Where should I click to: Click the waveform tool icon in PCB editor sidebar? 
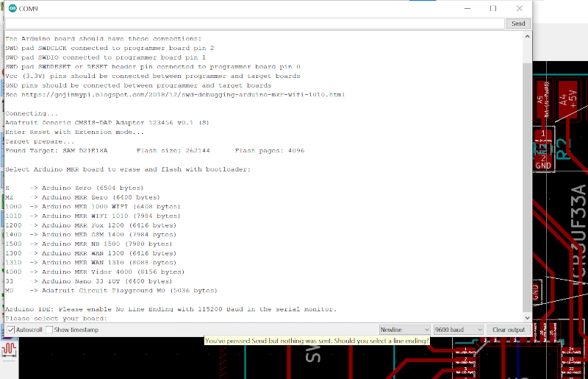(x=9, y=350)
